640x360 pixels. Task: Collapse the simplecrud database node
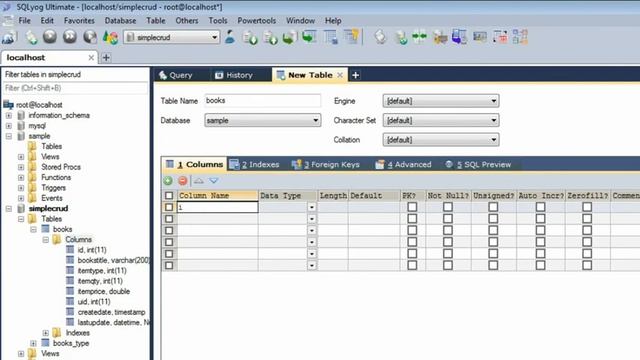coord(9,209)
